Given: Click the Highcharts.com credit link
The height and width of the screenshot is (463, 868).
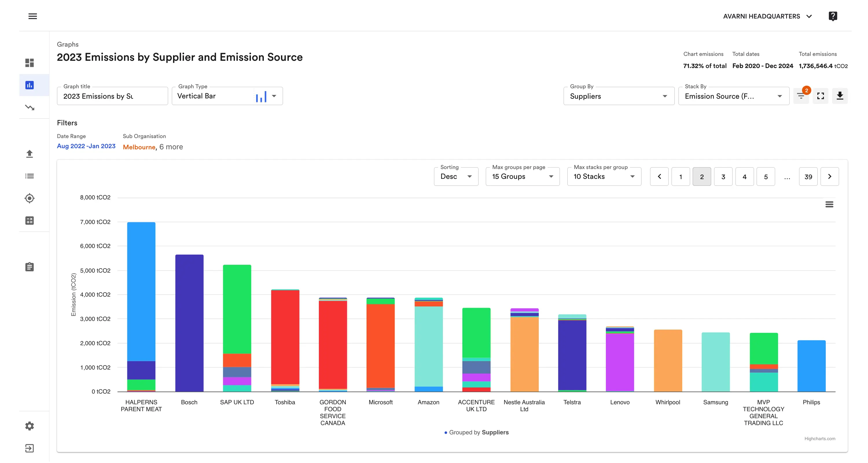Looking at the screenshot, I should 819,438.
